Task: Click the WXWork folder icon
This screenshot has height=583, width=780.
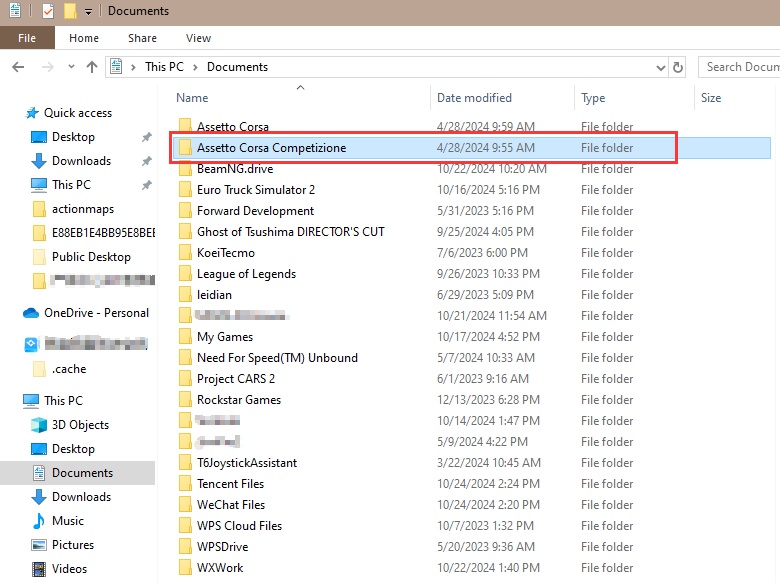Action: (185, 568)
